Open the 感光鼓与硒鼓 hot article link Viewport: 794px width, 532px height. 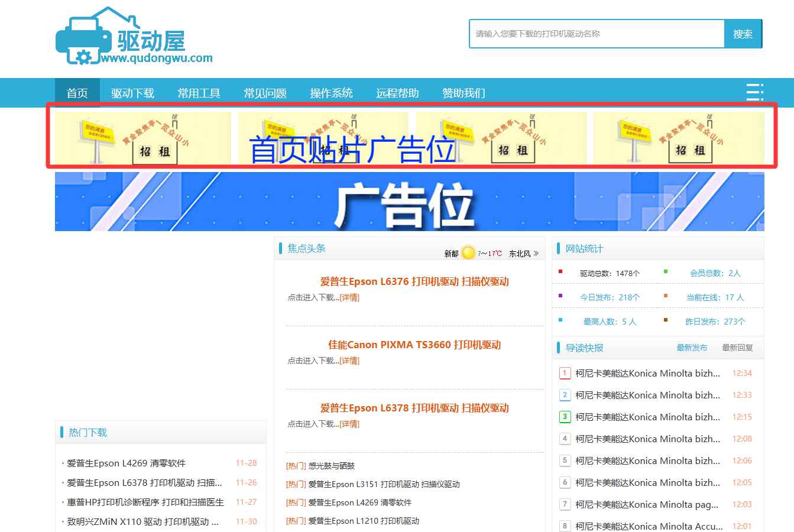coord(332,466)
